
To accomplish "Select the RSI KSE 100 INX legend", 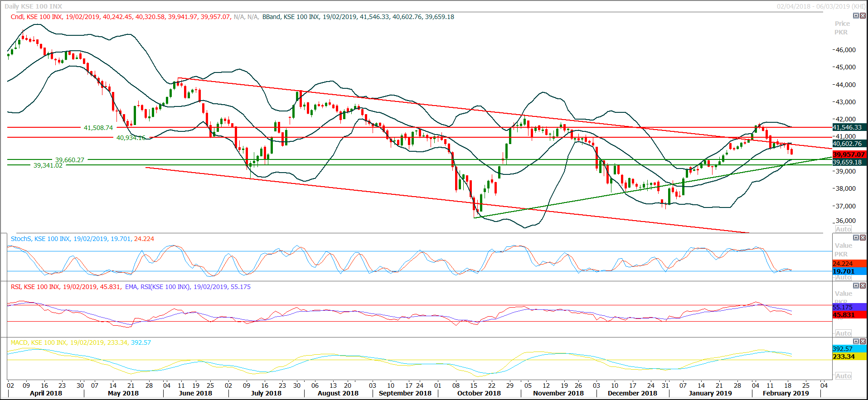I will [66, 287].
